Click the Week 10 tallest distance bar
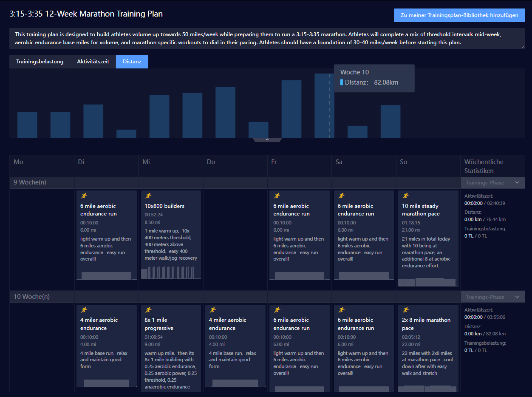 pyautogui.click(x=324, y=106)
